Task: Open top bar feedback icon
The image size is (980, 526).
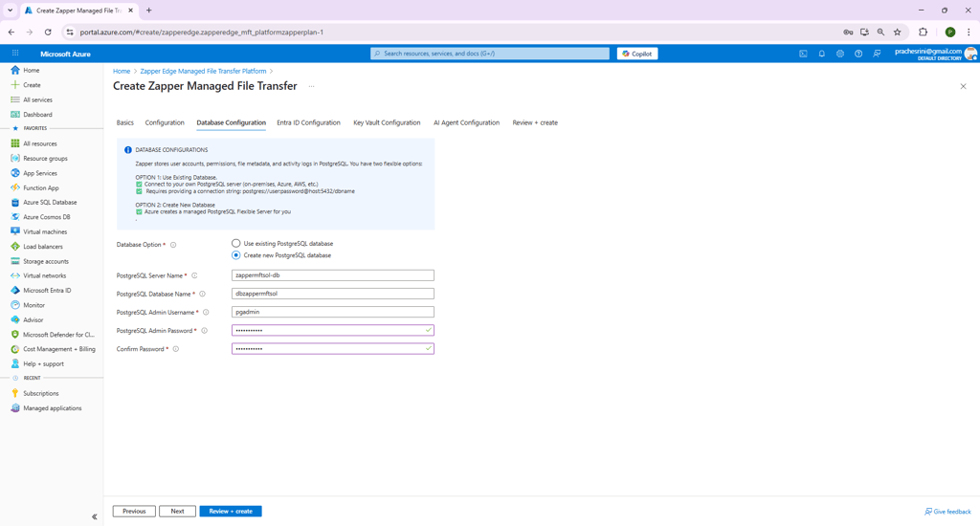Action: pos(877,54)
